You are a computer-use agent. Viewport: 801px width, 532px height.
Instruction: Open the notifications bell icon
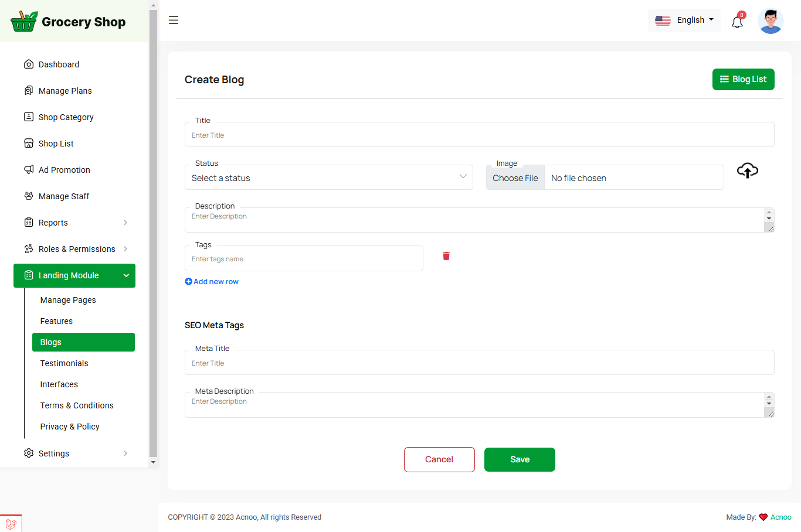pos(737,22)
